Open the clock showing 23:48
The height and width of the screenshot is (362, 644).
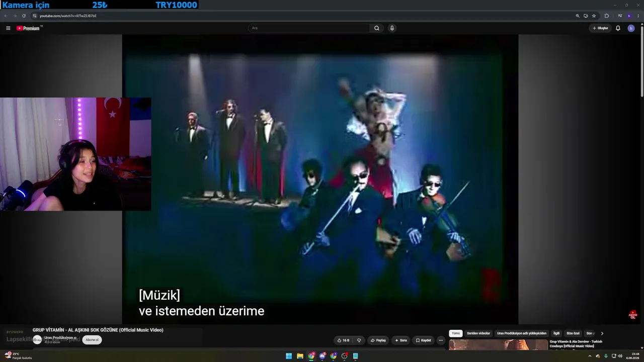633,356
